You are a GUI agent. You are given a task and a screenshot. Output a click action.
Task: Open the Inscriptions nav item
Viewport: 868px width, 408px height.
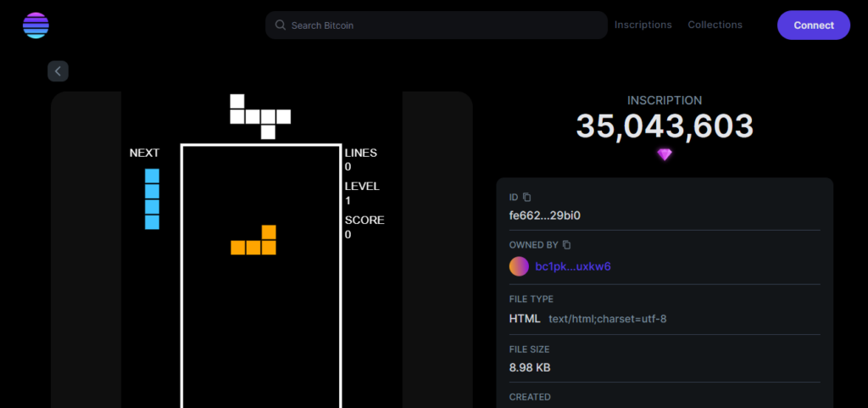pyautogui.click(x=643, y=25)
